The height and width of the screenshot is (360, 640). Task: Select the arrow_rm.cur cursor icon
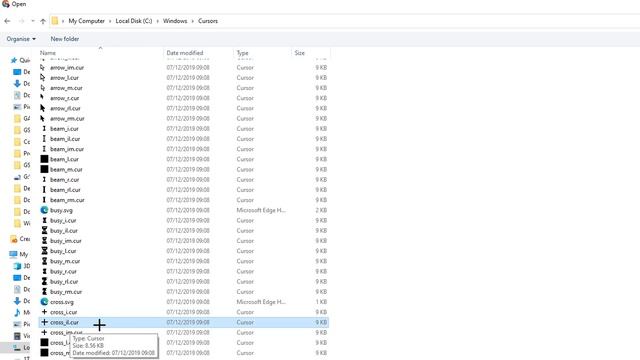click(42, 118)
